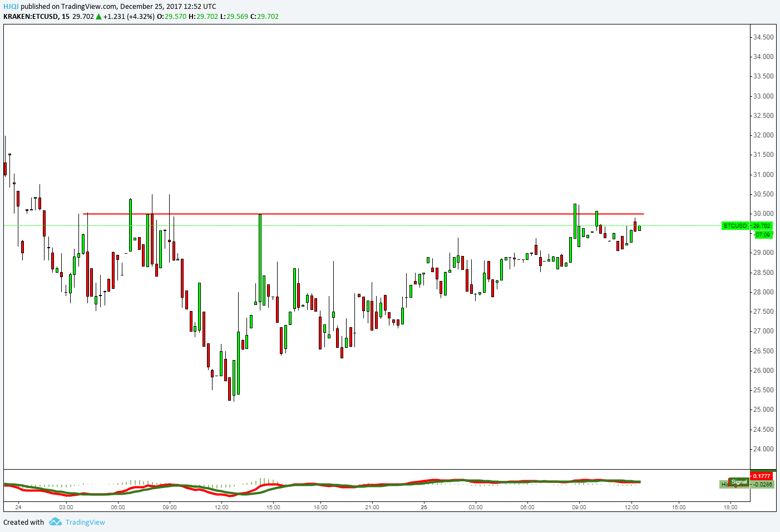This screenshot has width=780, height=532.
Task: Click the red horizontal resistance line
Action: [x=363, y=214]
